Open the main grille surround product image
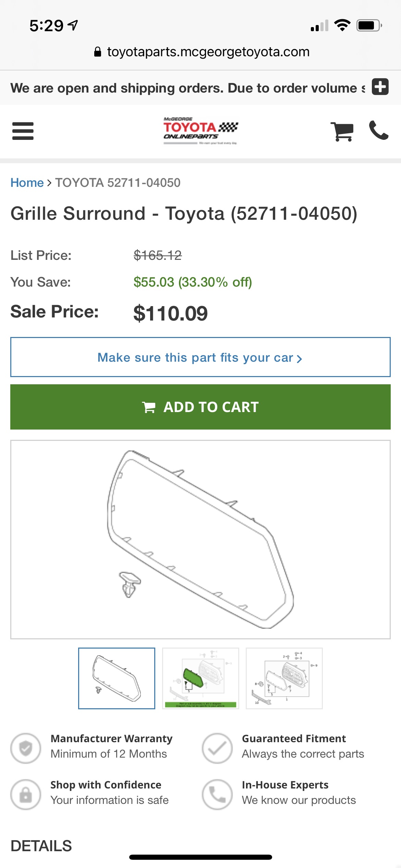401x868 pixels. click(x=200, y=540)
